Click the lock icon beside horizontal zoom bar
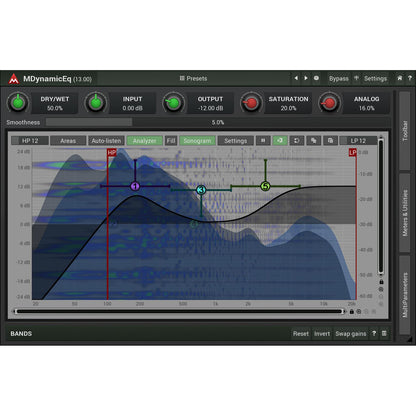This screenshot has width=416, height=416. pos(352,312)
